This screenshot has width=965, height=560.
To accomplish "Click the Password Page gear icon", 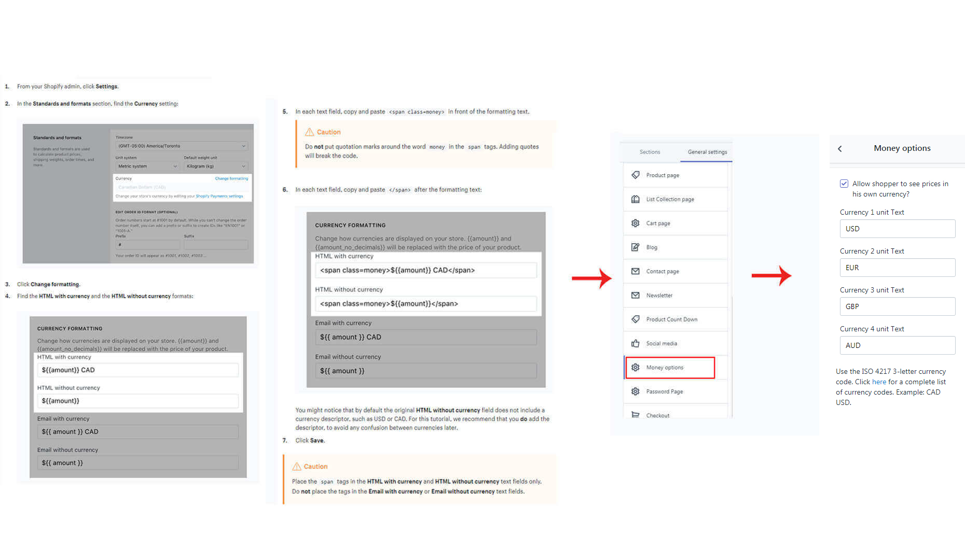I will (635, 391).
